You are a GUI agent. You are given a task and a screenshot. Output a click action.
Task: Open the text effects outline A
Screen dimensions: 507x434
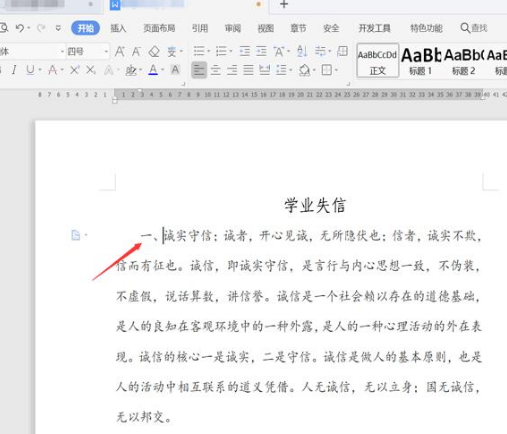pos(109,70)
